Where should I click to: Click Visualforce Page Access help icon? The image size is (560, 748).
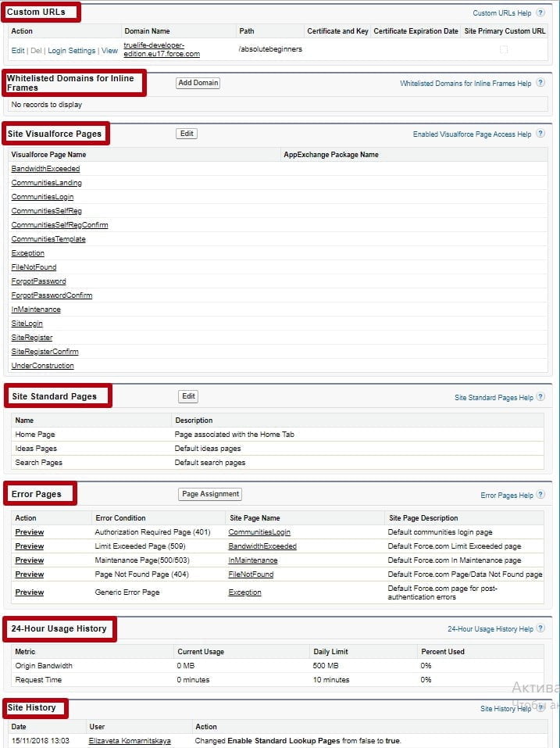pos(540,134)
